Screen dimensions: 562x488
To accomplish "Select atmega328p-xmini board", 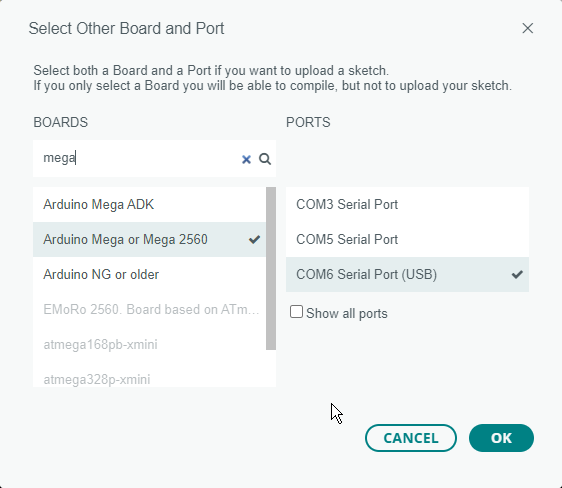I will tap(149, 379).
